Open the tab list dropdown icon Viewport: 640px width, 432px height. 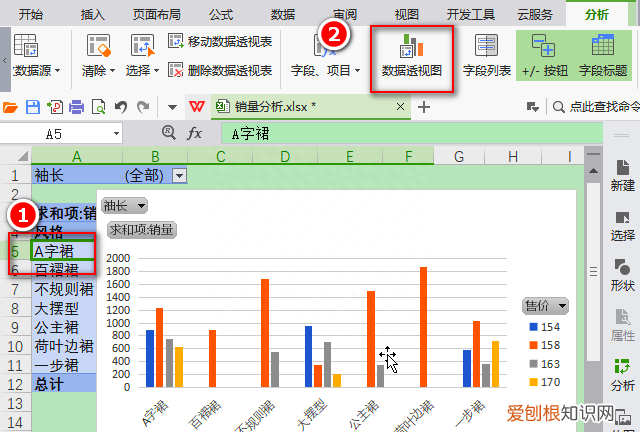(x=533, y=107)
